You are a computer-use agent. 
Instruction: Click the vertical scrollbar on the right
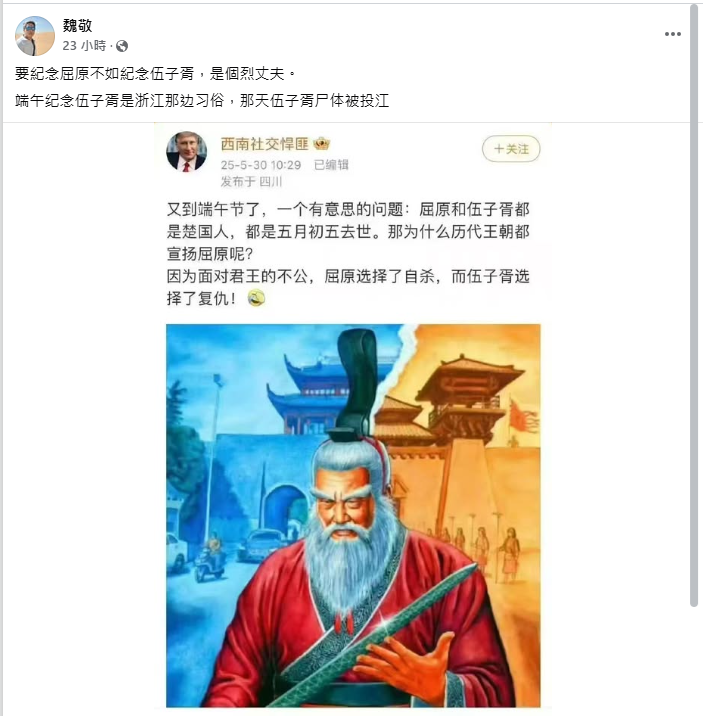[694, 306]
